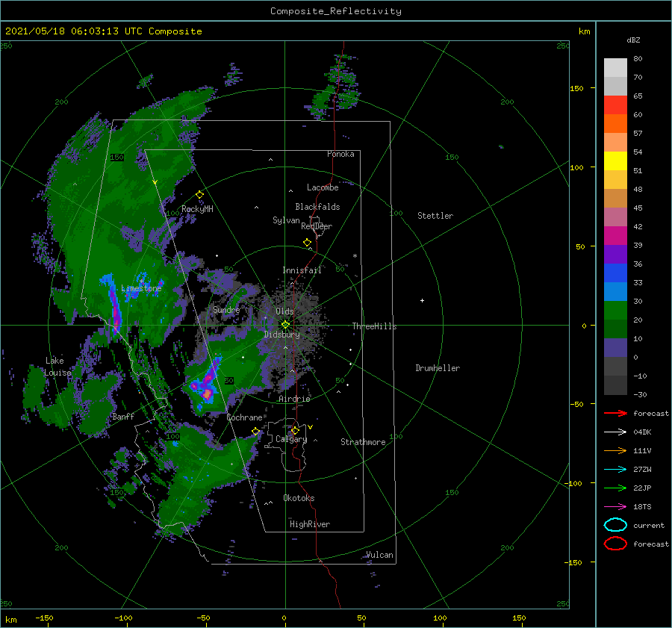Click the red forecast arrow legend icon
The width and height of the screenshot is (672, 628).
click(615, 413)
